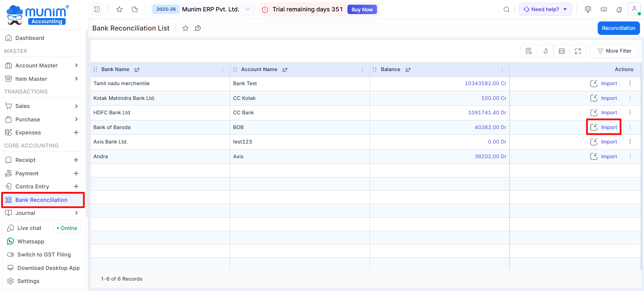Open the document icon in top bar

[135, 9]
